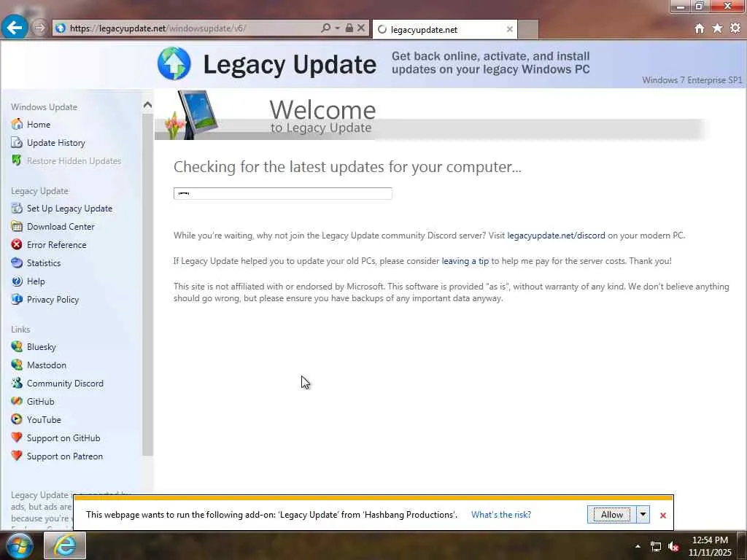Viewport: 747px width, 560px height.
Task: Click the Update History icon
Action: 17,142
